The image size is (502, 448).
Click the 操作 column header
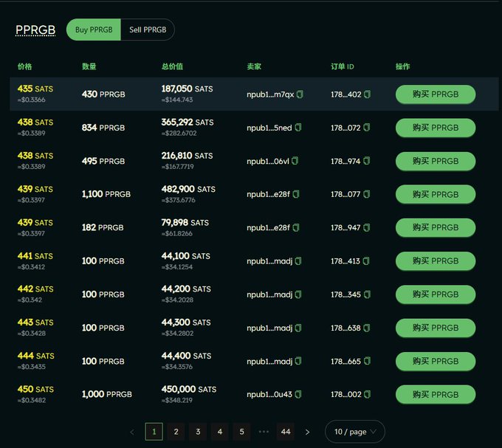pyautogui.click(x=403, y=66)
